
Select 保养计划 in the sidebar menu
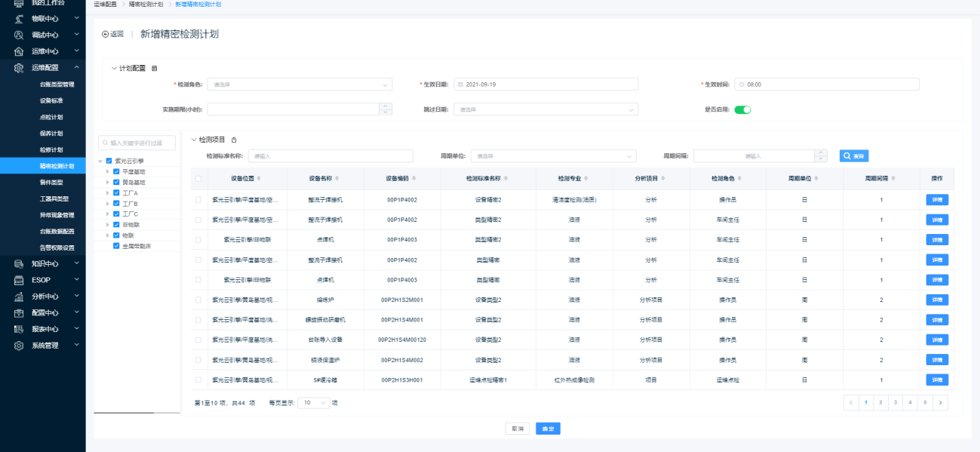point(51,134)
